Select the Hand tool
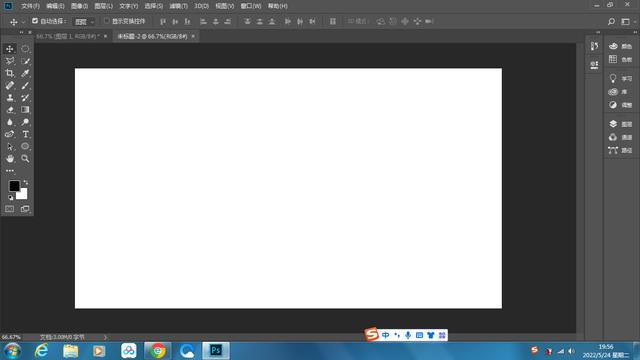 coord(10,158)
